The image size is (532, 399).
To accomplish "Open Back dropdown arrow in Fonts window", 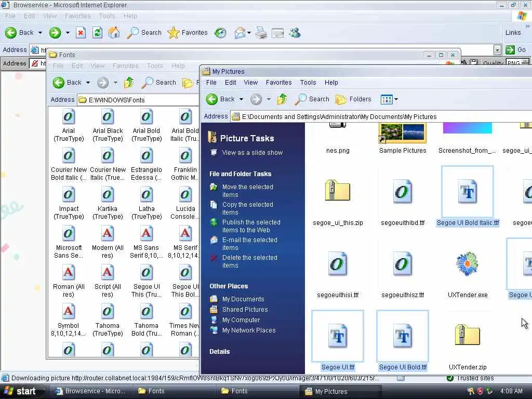I will pos(88,83).
